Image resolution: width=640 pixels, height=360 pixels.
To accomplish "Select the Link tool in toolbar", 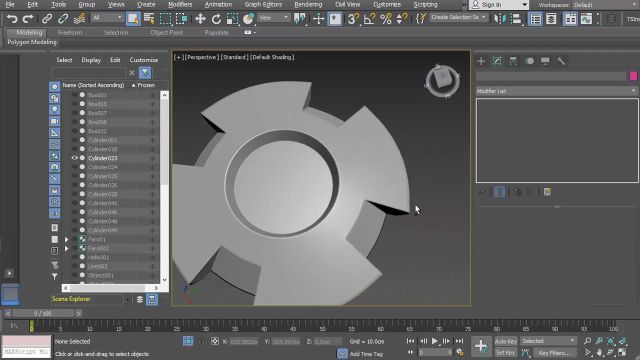I will tap(47, 19).
